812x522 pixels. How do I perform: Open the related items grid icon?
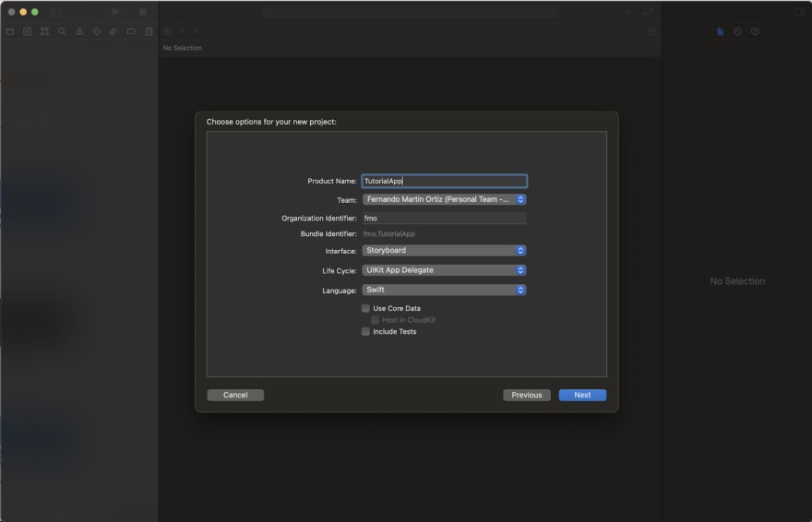[167, 31]
